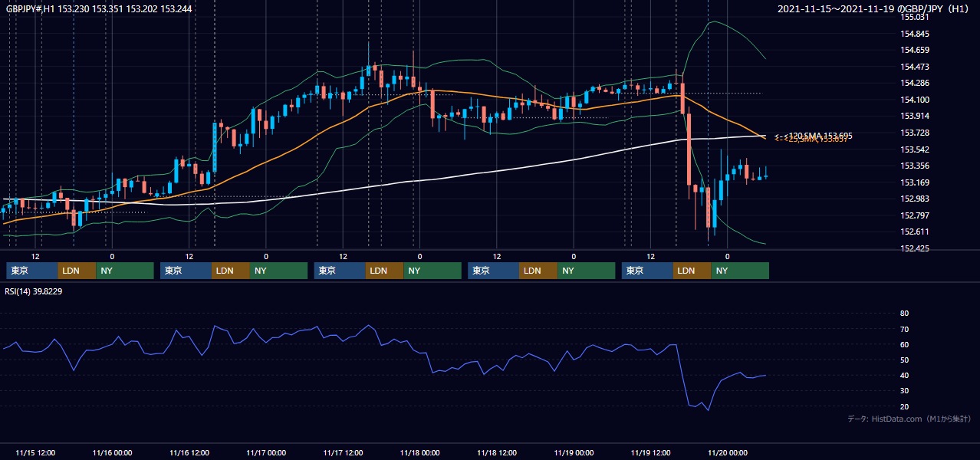The width and height of the screenshot is (980, 460).
Task: Click the 152.797 price axis label
Action: pos(915,215)
